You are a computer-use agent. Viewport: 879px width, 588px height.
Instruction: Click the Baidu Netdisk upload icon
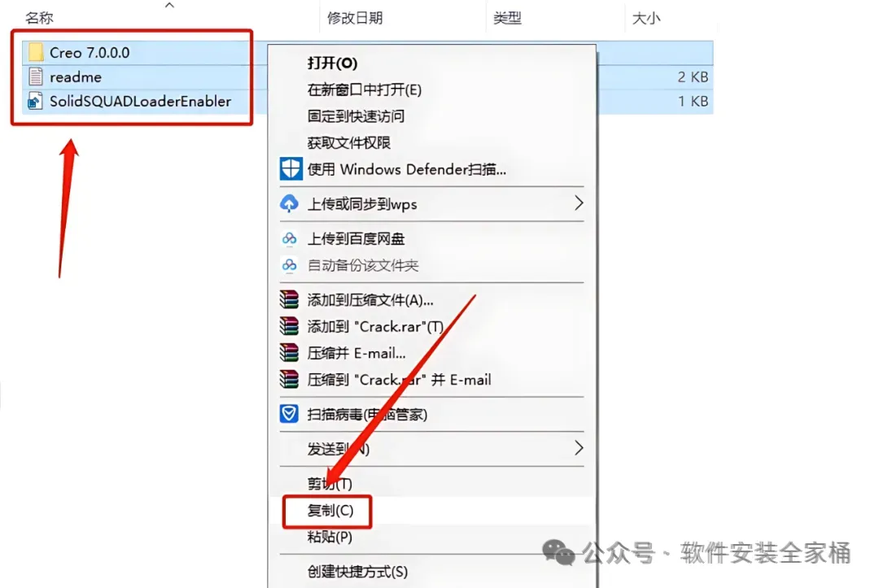tap(289, 238)
